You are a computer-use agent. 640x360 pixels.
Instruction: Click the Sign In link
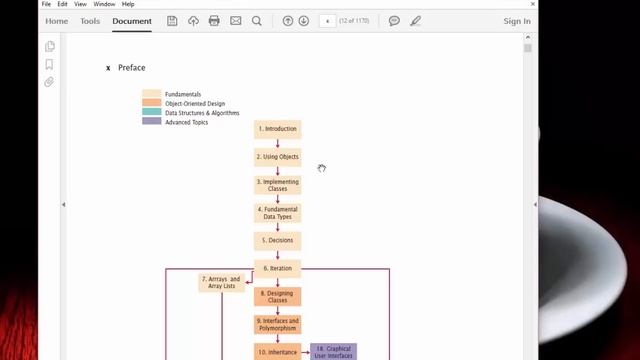click(517, 21)
